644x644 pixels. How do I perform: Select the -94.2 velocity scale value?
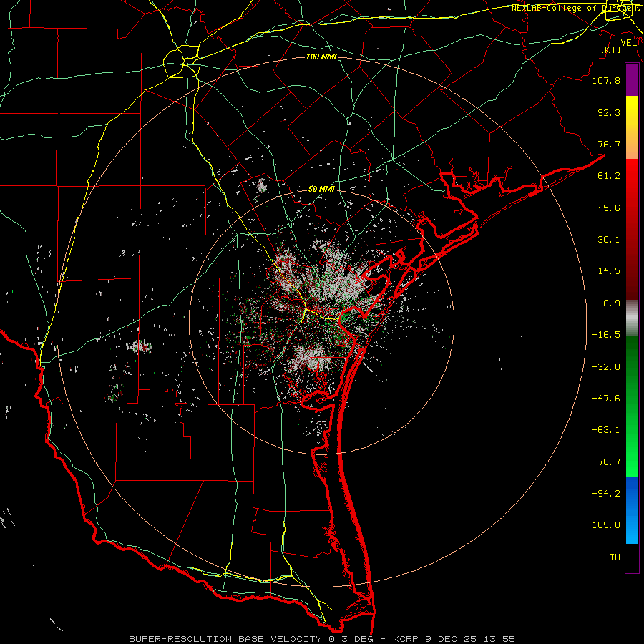coord(606,494)
